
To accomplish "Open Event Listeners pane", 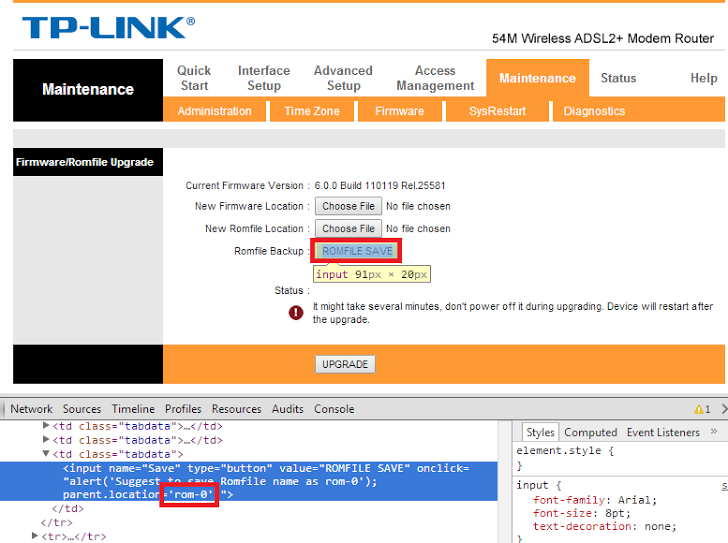I will [663, 432].
